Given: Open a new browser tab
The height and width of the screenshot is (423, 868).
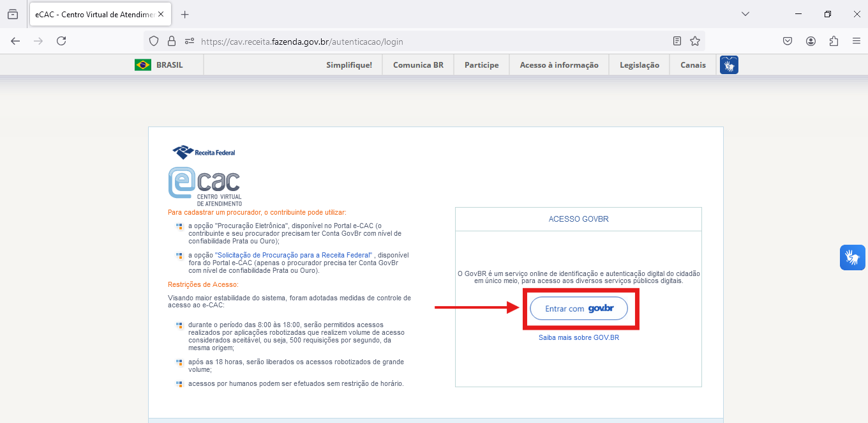Looking at the screenshot, I should pyautogui.click(x=185, y=14).
